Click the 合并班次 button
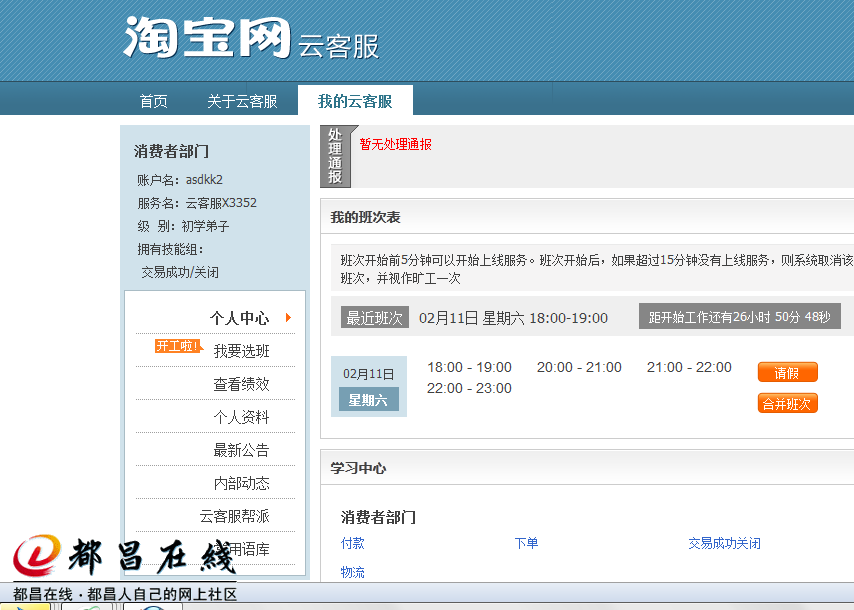 pos(788,404)
